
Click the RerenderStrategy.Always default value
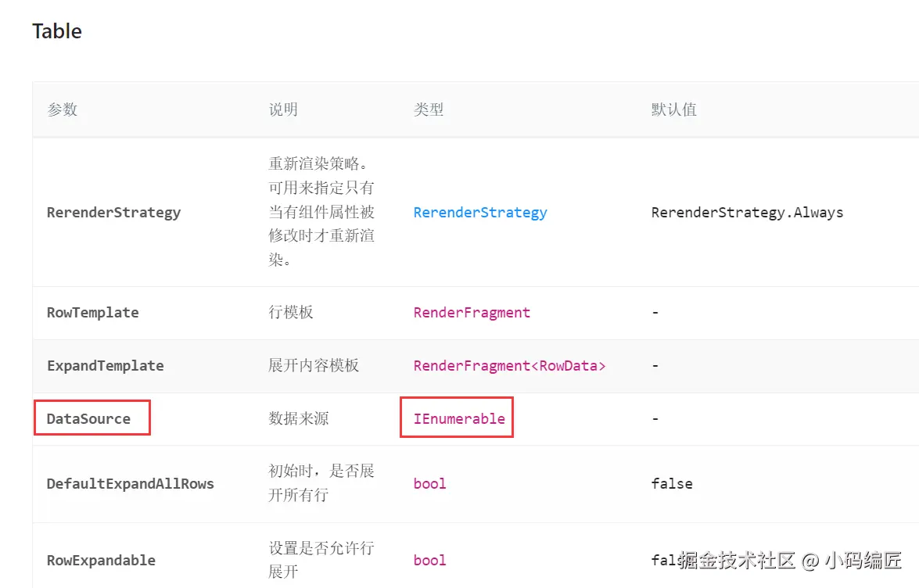pyautogui.click(x=747, y=213)
